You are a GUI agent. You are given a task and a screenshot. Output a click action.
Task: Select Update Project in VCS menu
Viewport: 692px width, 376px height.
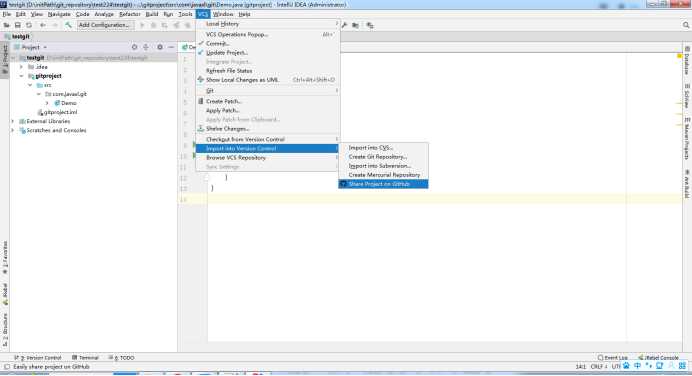point(268,53)
